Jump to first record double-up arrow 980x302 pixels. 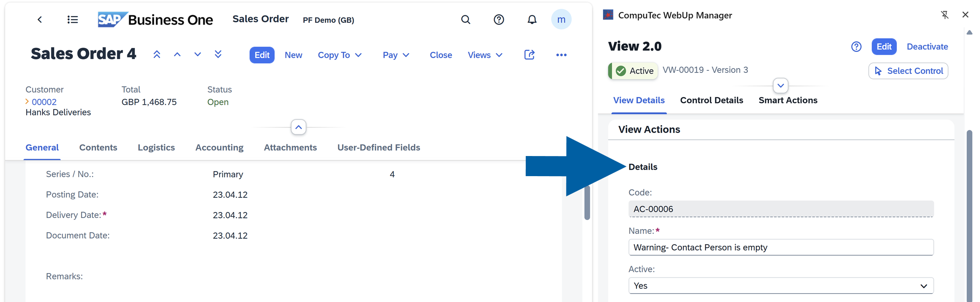(x=157, y=55)
